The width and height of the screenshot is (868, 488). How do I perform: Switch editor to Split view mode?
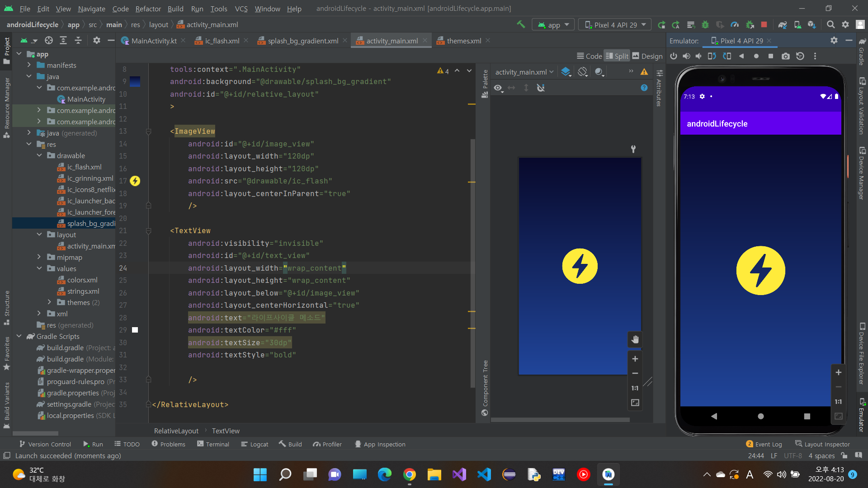pyautogui.click(x=617, y=56)
